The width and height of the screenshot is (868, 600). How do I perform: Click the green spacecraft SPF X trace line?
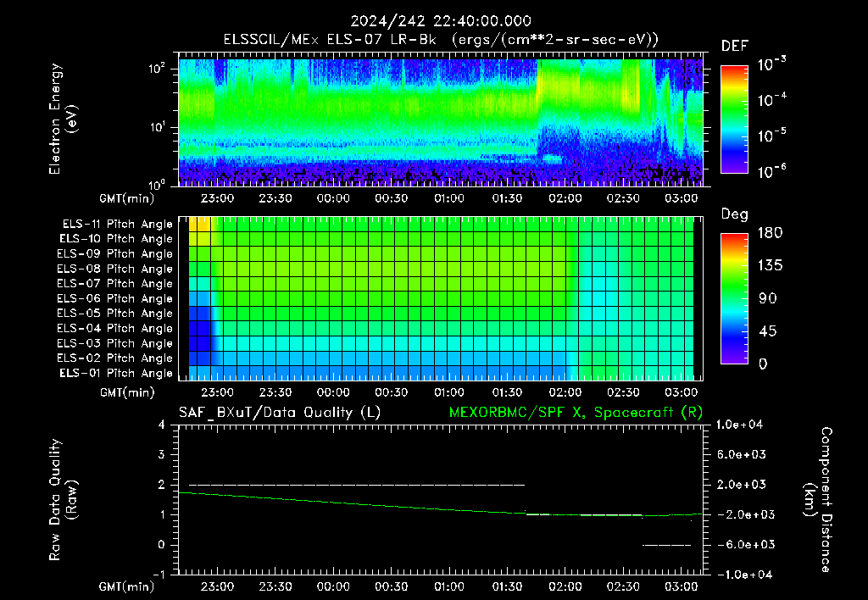click(x=440, y=507)
